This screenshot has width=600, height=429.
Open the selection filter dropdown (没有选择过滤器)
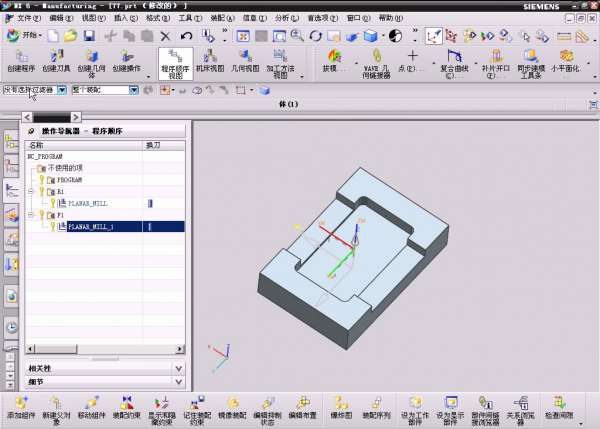[x=62, y=90]
